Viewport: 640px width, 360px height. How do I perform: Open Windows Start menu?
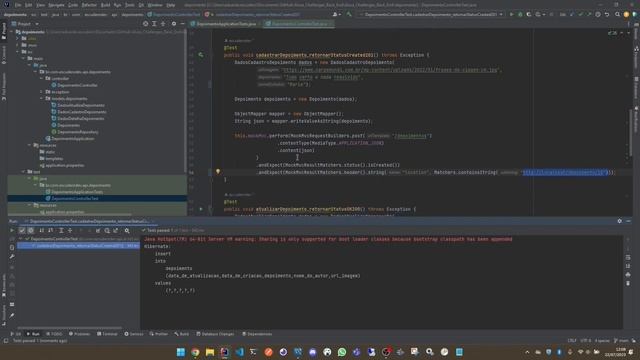[181, 352]
